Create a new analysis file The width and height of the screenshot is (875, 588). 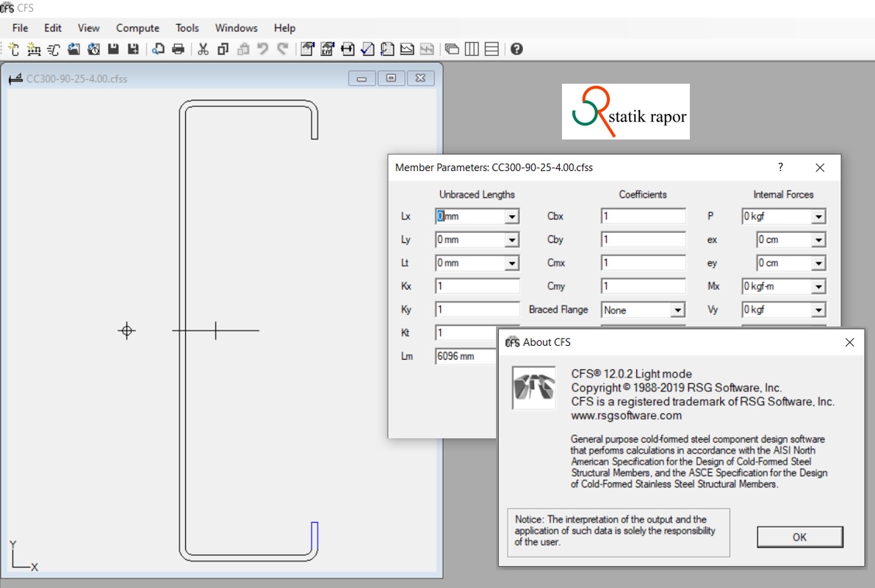coord(34,49)
